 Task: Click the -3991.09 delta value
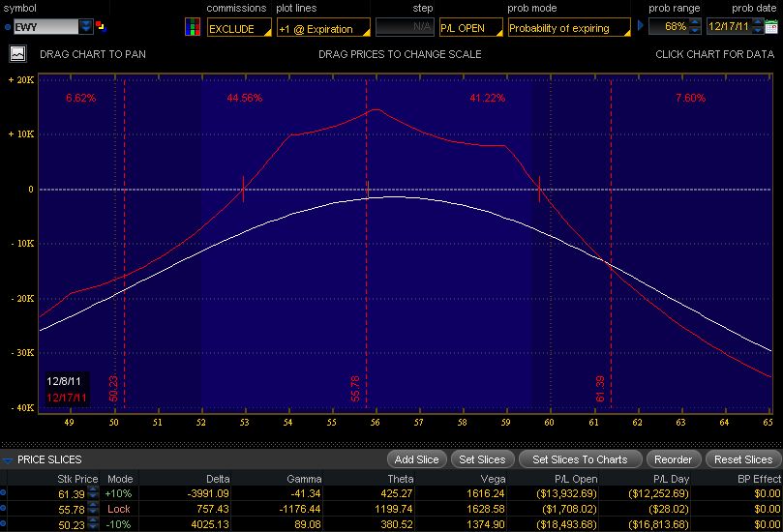[208, 493]
